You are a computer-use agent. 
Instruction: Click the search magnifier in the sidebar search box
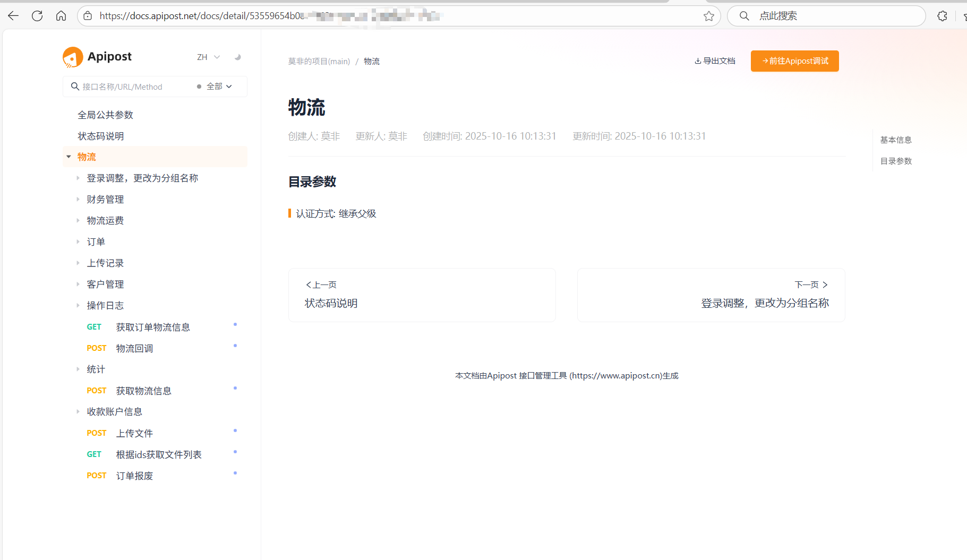(x=75, y=86)
